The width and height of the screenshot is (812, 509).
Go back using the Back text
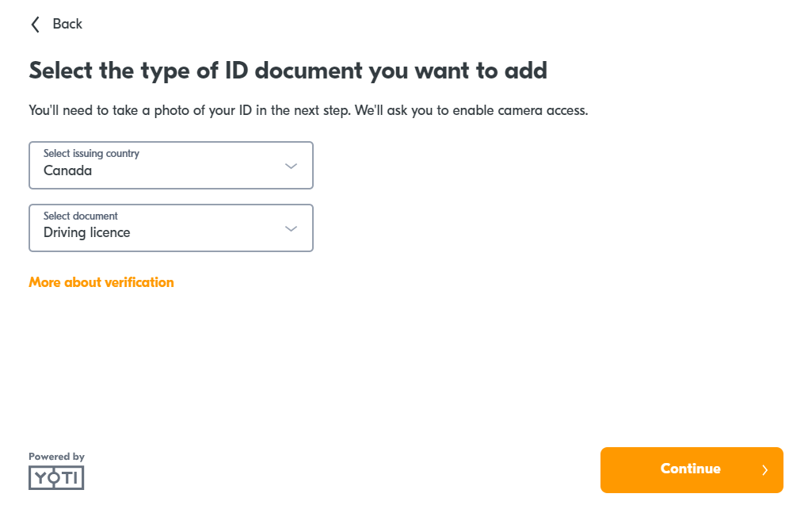(x=67, y=24)
